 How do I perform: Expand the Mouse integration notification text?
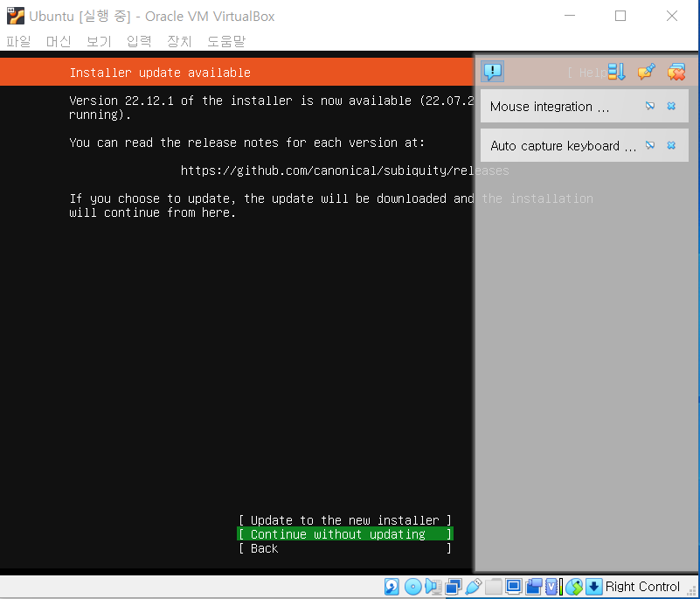[x=550, y=107]
